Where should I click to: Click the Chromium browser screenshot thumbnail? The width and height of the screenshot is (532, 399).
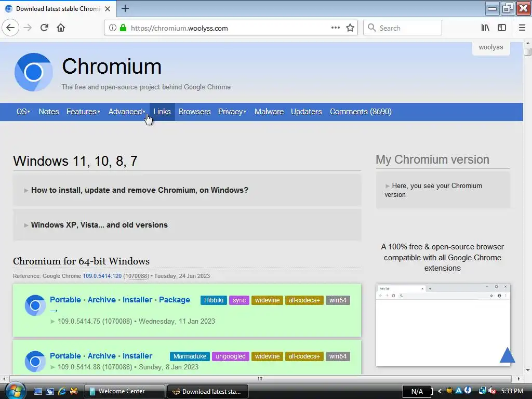point(443,325)
